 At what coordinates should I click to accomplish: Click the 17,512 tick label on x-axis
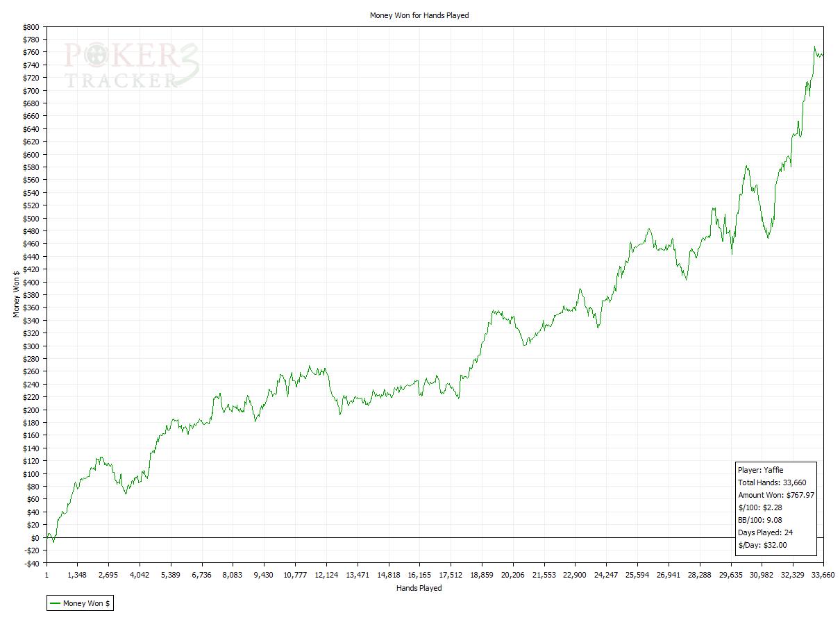pyautogui.click(x=450, y=575)
